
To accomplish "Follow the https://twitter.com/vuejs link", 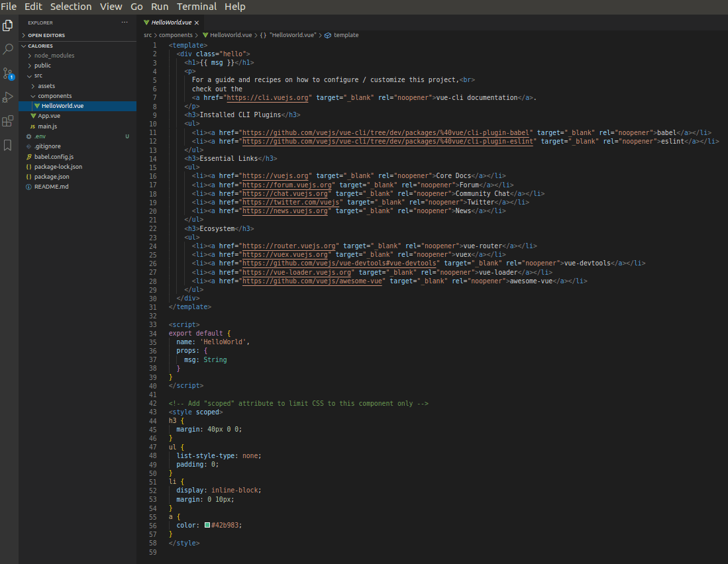I will [291, 202].
